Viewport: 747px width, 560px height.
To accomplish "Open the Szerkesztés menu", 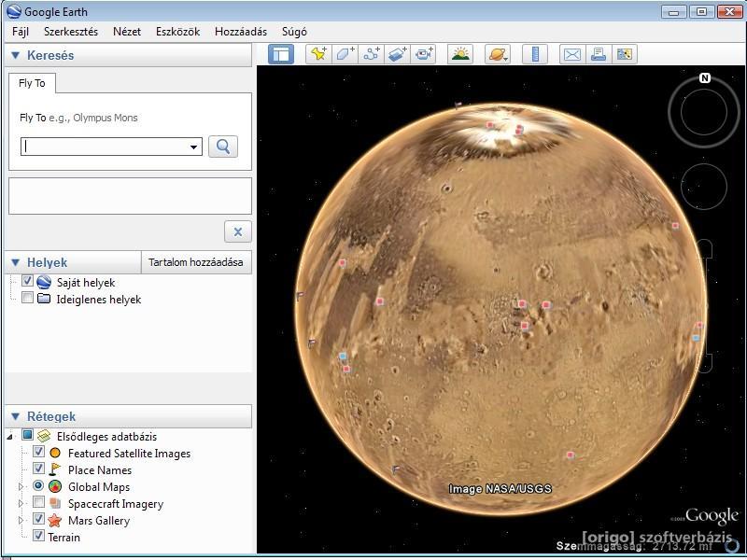I will (71, 32).
